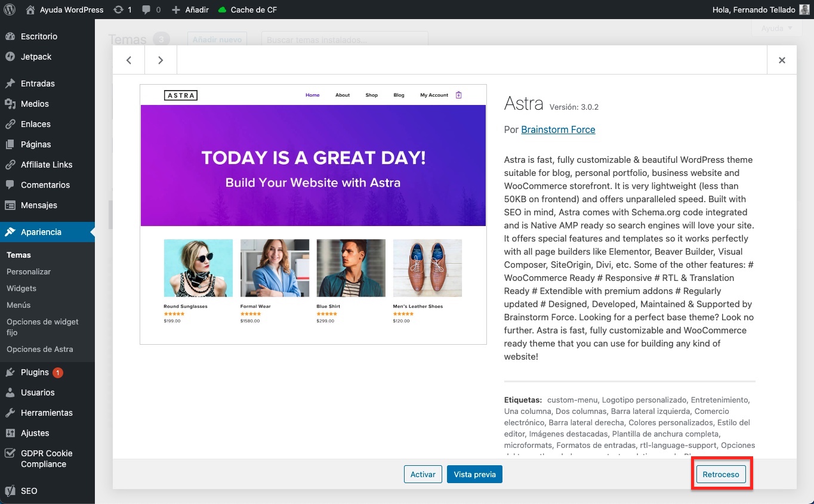
Task: Open Opciones de widget fijo
Action: [42, 327]
